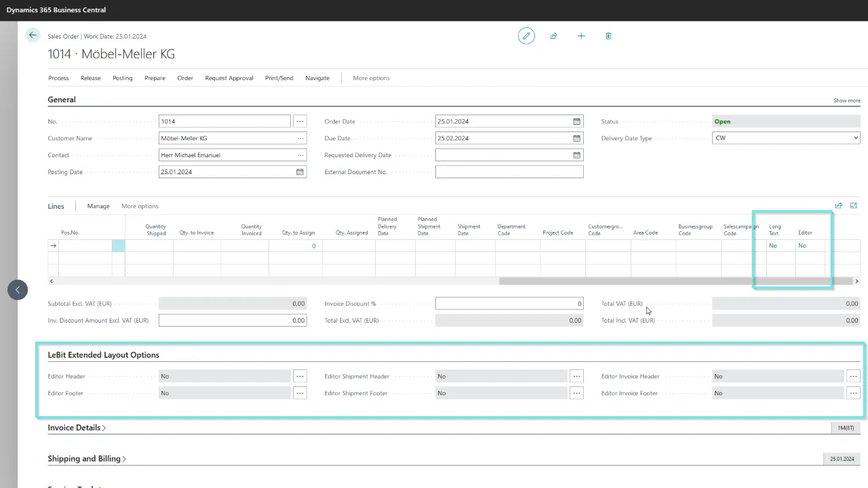Open Order Date calendar picker
The width and height of the screenshot is (868, 488).
(x=576, y=121)
